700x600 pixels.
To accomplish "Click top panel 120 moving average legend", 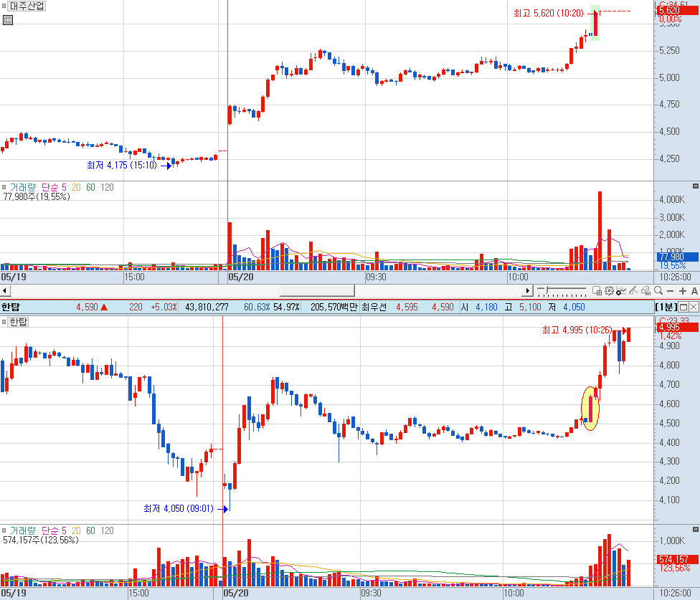I will click(x=107, y=187).
